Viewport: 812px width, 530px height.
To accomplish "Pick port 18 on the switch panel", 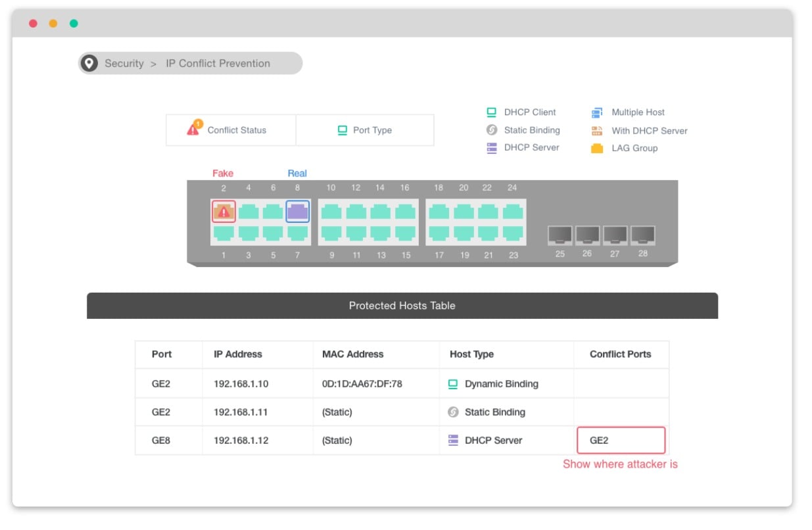I will coord(439,212).
